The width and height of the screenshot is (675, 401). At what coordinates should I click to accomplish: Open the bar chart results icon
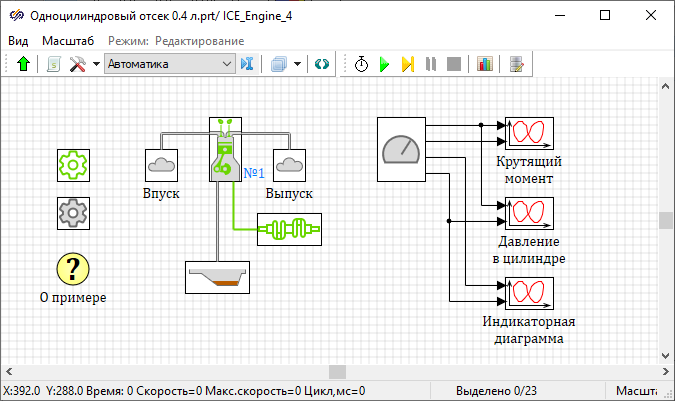pos(485,64)
